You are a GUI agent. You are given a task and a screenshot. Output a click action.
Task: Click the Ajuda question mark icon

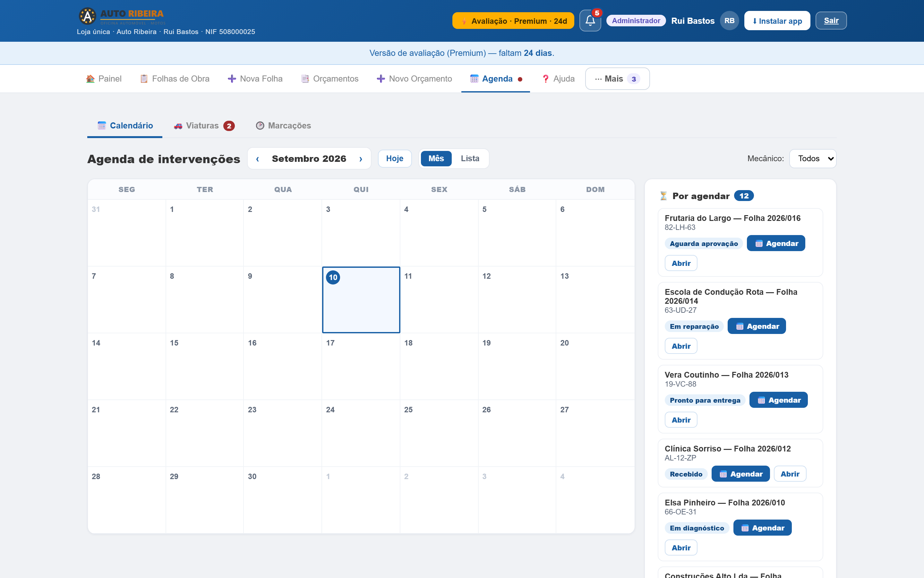click(546, 79)
